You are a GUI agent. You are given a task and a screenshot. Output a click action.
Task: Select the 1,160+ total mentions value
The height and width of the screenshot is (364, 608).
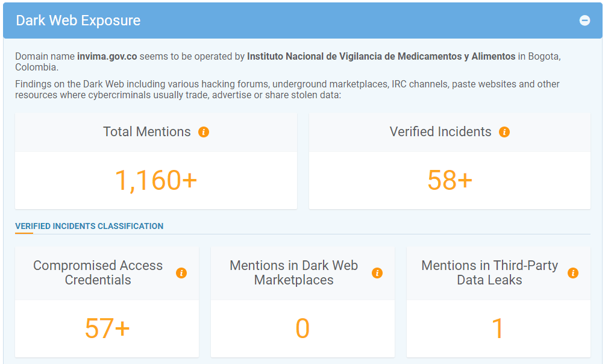[x=155, y=180]
